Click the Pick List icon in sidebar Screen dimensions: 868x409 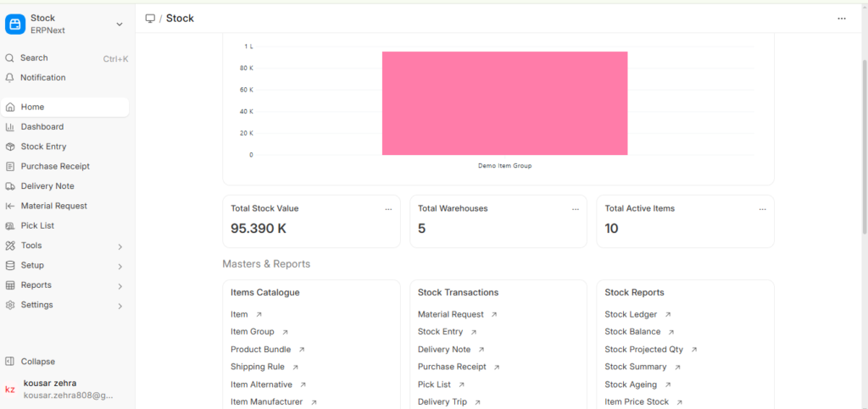point(10,226)
